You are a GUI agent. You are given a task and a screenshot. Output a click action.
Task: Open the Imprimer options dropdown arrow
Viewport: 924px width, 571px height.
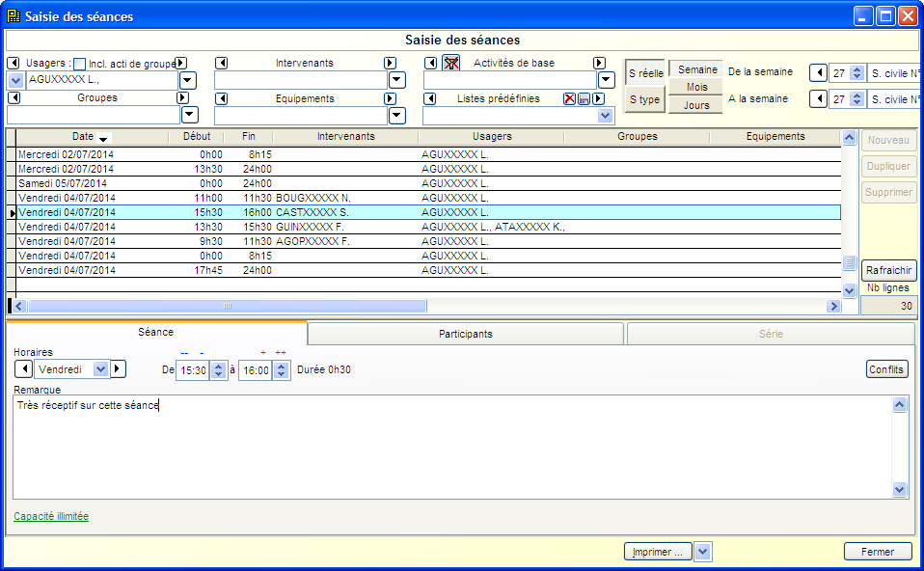point(702,552)
